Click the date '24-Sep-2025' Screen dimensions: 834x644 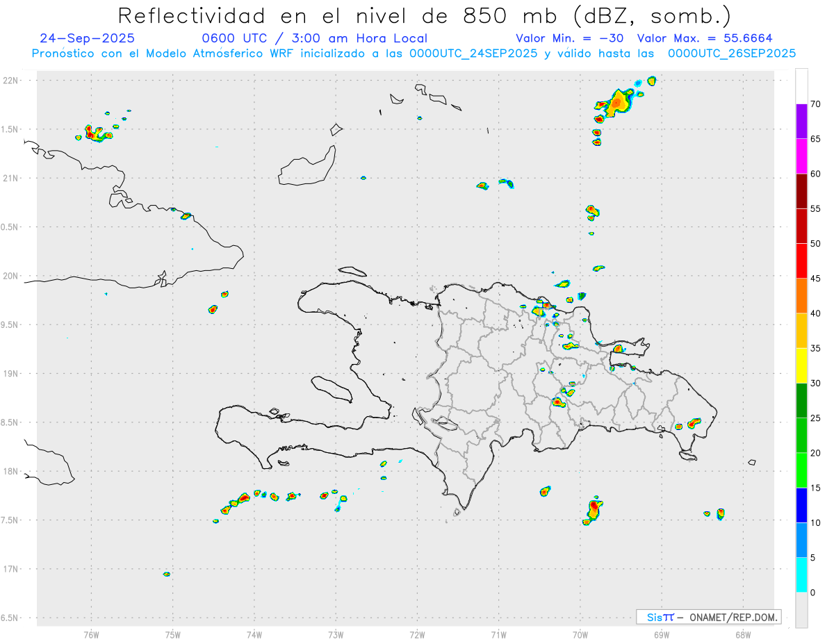88,38
